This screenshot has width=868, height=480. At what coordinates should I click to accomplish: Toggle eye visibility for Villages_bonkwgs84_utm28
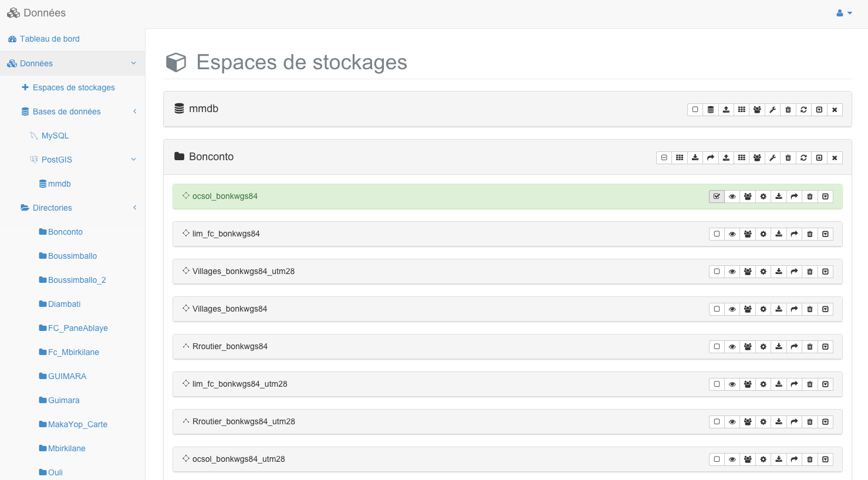coord(732,272)
